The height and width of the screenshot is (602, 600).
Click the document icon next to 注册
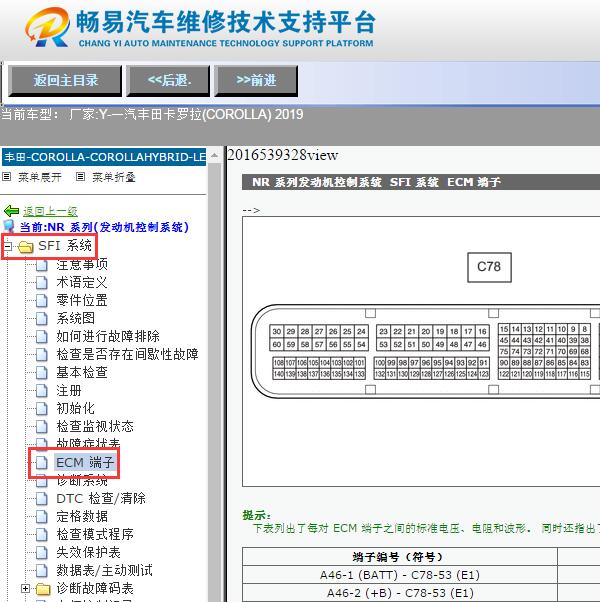pyautogui.click(x=42, y=391)
